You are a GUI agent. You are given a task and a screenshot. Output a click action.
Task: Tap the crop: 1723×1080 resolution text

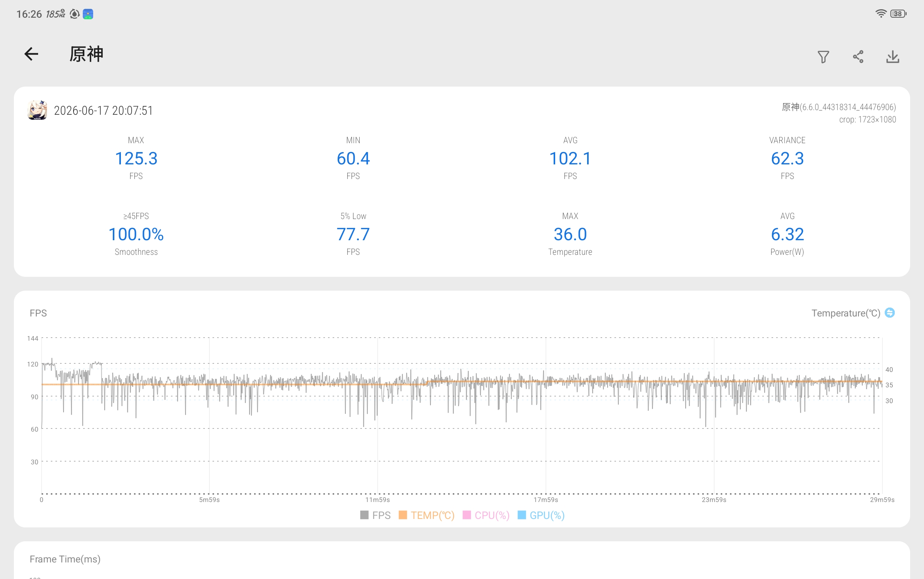(868, 120)
